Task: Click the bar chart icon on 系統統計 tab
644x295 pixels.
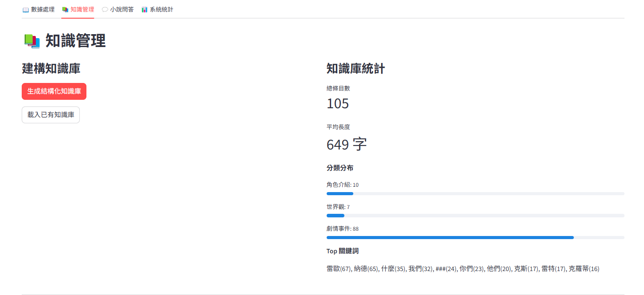Action: pos(144,9)
